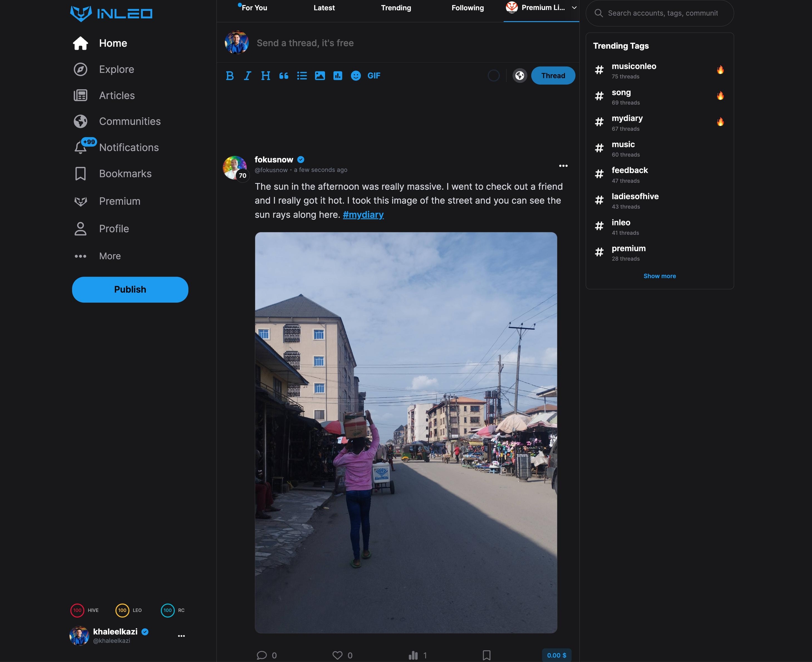Add an image to thread
812x662 pixels.
tap(320, 75)
